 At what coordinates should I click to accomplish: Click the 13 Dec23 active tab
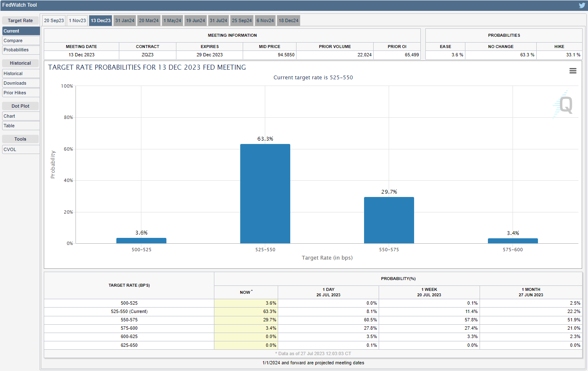(101, 20)
